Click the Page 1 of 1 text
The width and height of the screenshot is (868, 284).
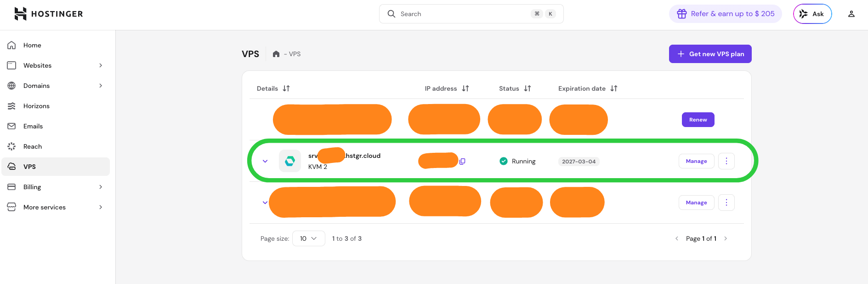(x=701, y=238)
